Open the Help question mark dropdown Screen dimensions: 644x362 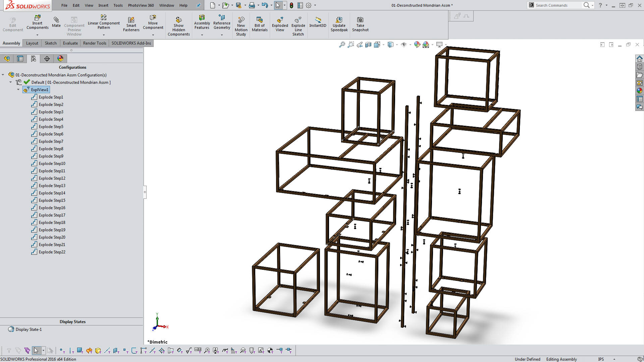606,5
